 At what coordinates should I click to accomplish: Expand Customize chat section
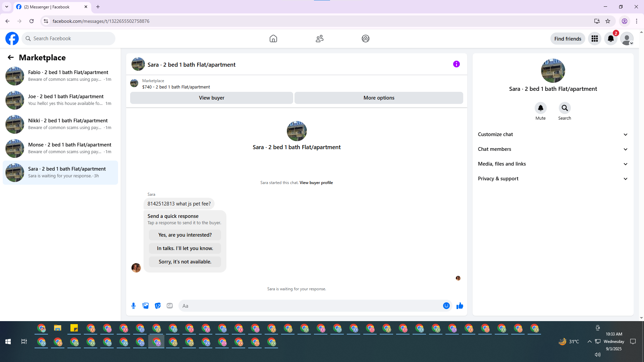click(x=553, y=134)
